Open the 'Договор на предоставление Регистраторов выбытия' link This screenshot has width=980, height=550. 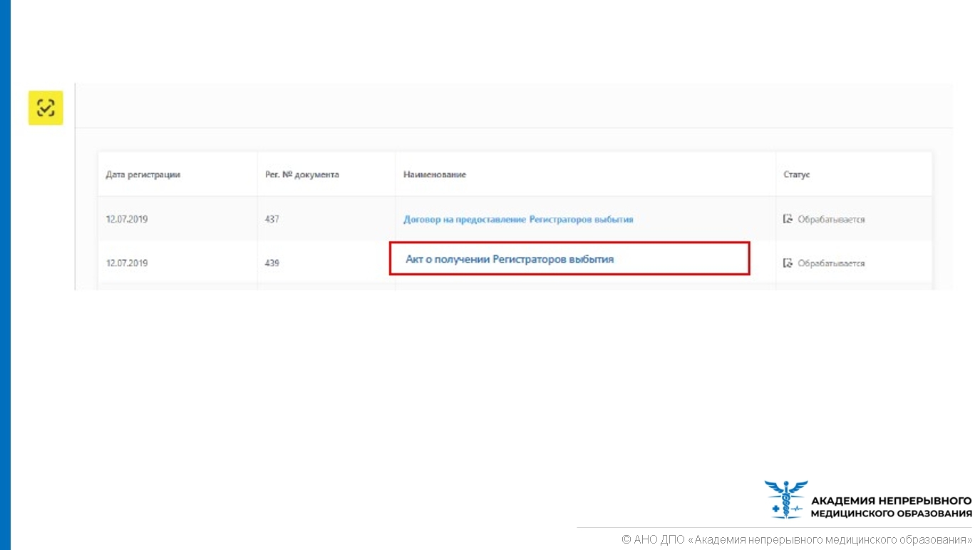pyautogui.click(x=518, y=219)
